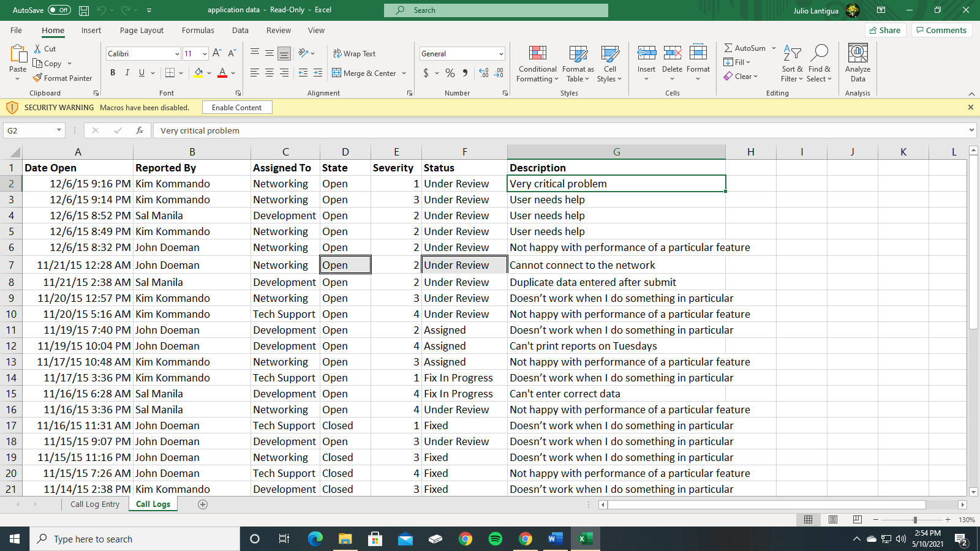Click the Enable Content button

[236, 108]
